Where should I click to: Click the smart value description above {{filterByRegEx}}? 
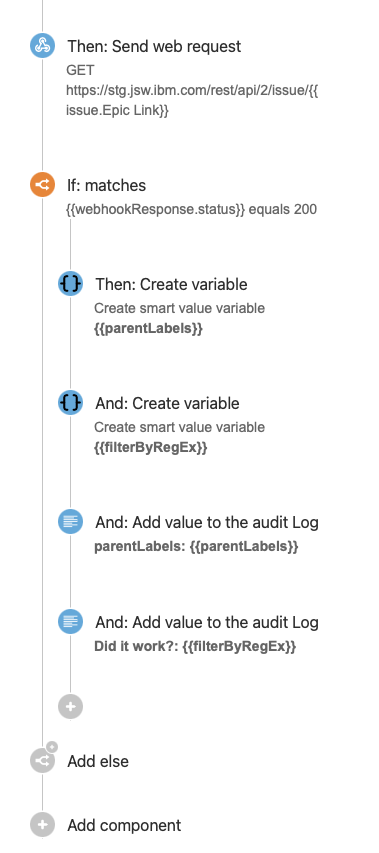[x=179, y=427]
